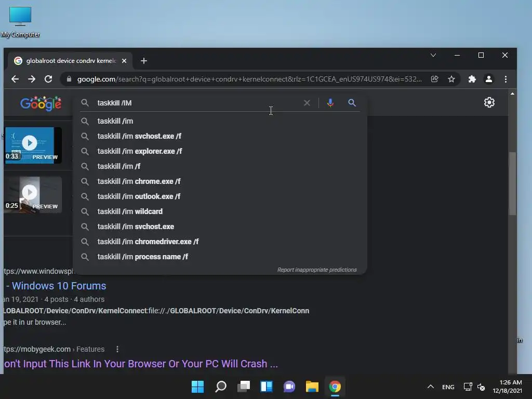Open Google quick settings gear
This screenshot has height=399, width=532.
point(489,102)
